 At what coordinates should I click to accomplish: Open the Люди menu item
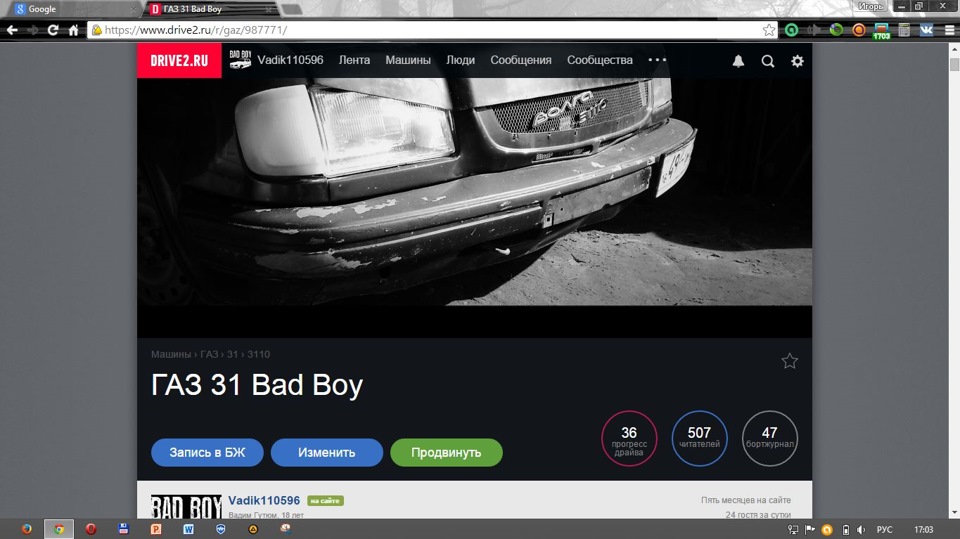[x=460, y=60]
